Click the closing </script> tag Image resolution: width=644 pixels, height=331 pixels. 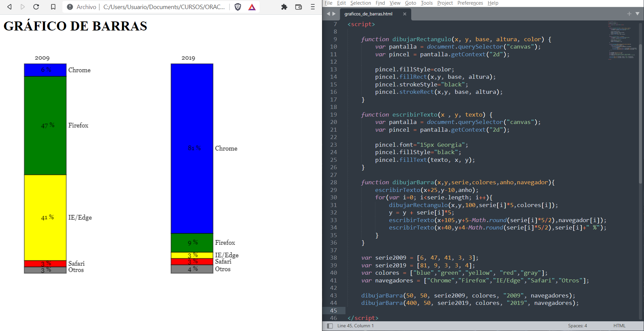(x=363, y=318)
